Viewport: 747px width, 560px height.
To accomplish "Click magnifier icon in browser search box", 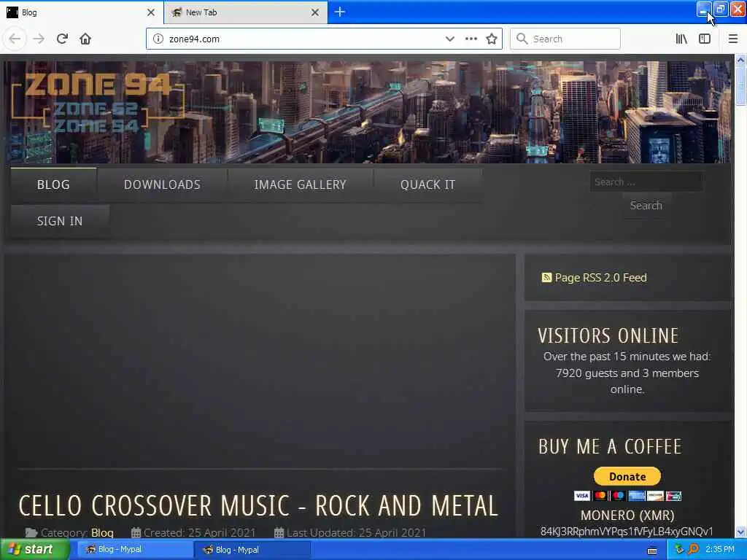I will 522,39.
